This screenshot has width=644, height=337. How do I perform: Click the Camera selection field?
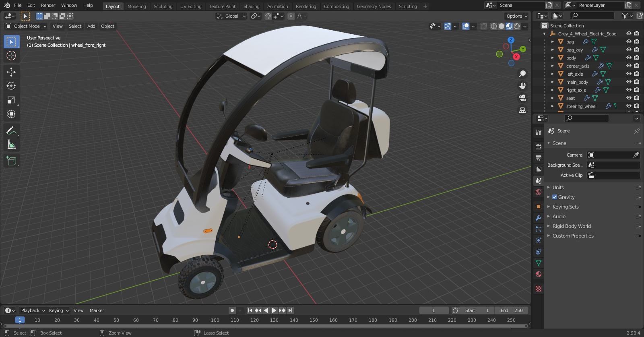click(610, 155)
